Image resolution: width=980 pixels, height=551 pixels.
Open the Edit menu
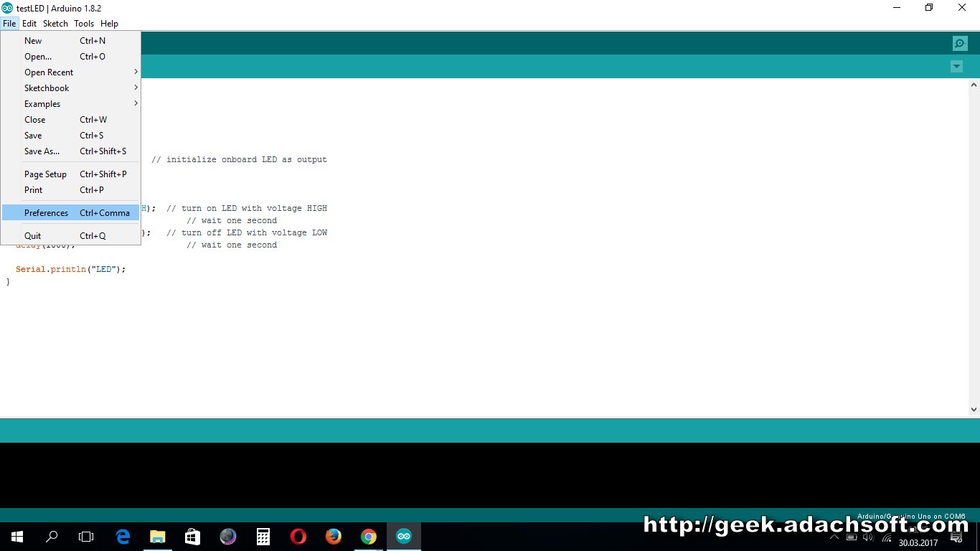coord(29,24)
